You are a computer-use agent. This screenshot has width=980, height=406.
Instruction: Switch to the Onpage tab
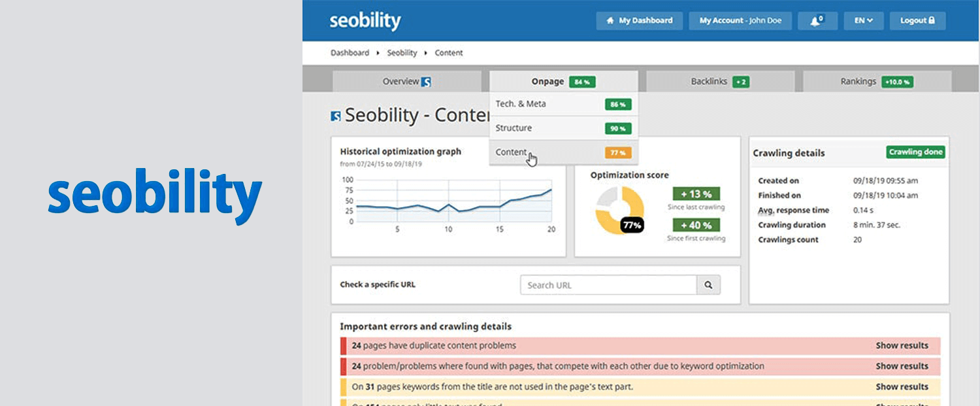coord(563,82)
